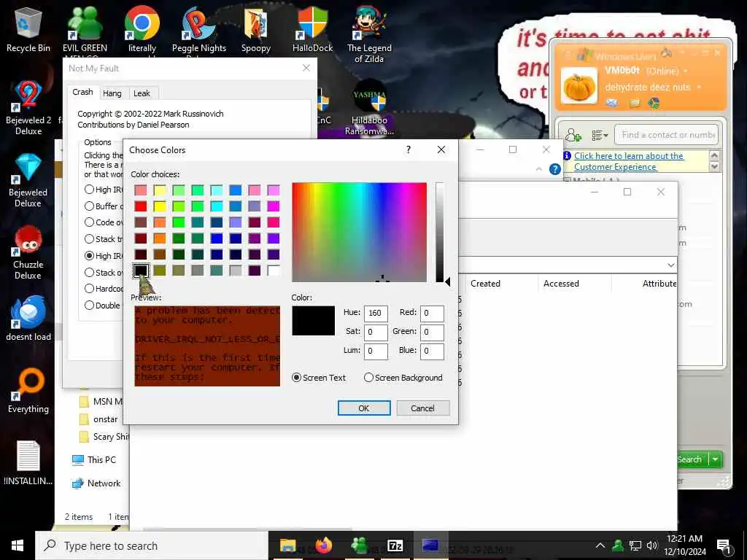Open the notification center icon

point(724,547)
